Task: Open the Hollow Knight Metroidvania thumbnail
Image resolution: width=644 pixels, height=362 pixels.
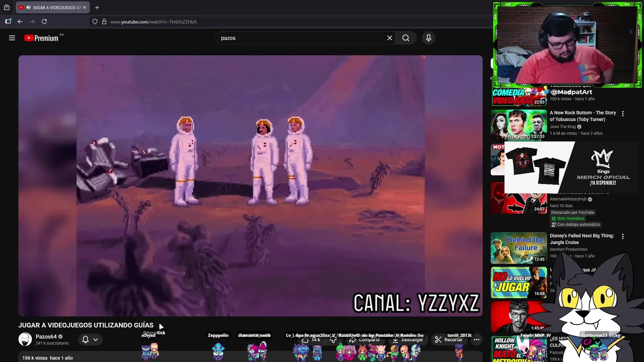Action: coord(519,348)
